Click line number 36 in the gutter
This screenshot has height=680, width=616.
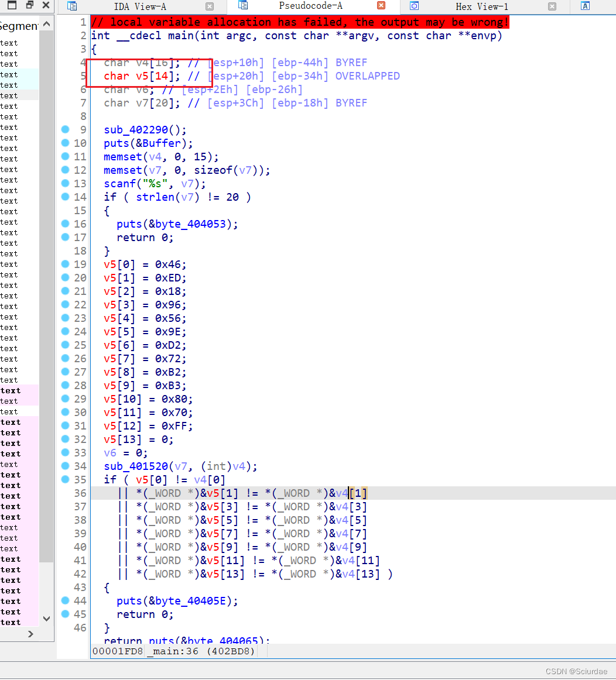coord(80,493)
